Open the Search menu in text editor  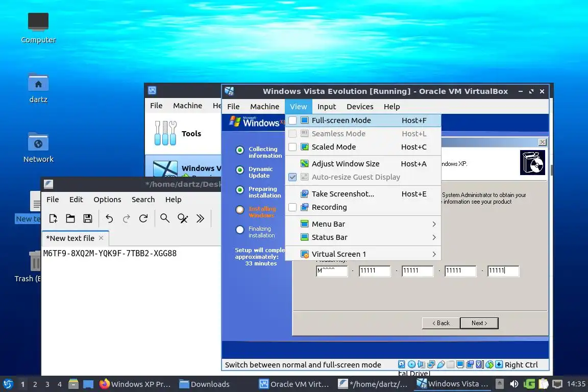(143, 200)
